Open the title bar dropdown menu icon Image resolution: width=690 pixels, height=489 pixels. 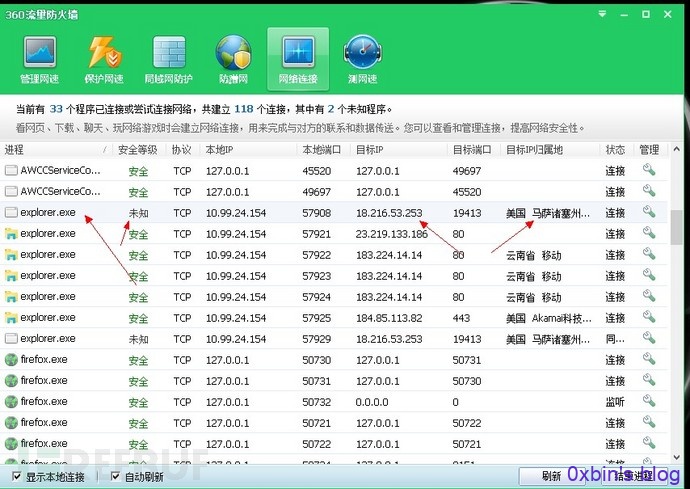pyautogui.click(x=602, y=14)
